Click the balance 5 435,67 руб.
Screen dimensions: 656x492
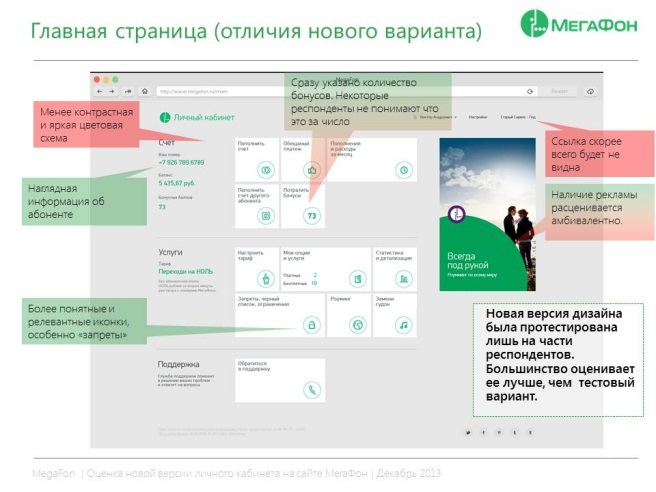(x=177, y=183)
